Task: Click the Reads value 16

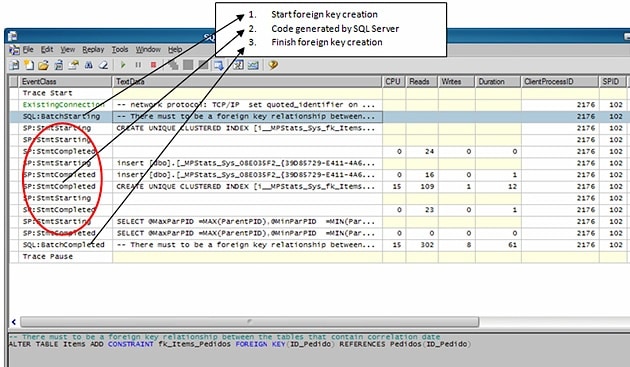Action: 430,175
